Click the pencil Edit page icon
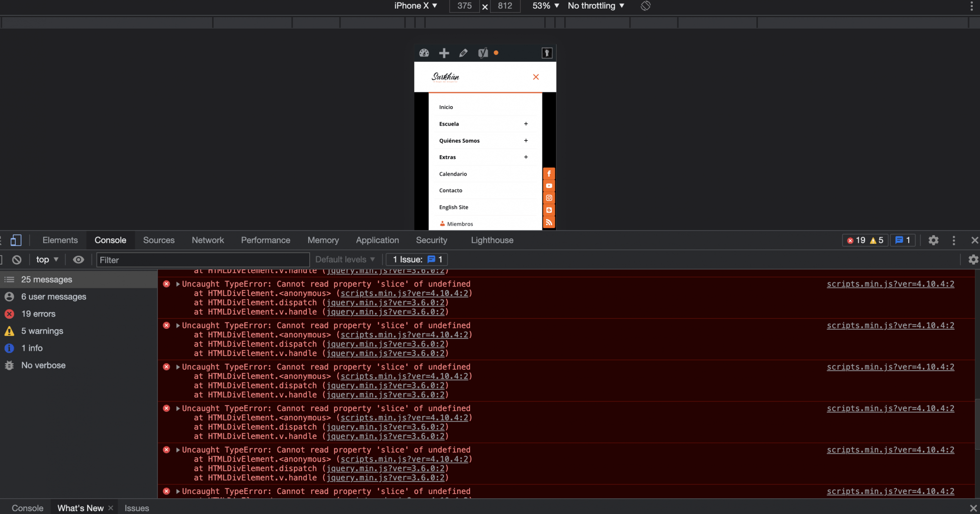Screen dimensions: 980x514 pyautogui.click(x=463, y=53)
